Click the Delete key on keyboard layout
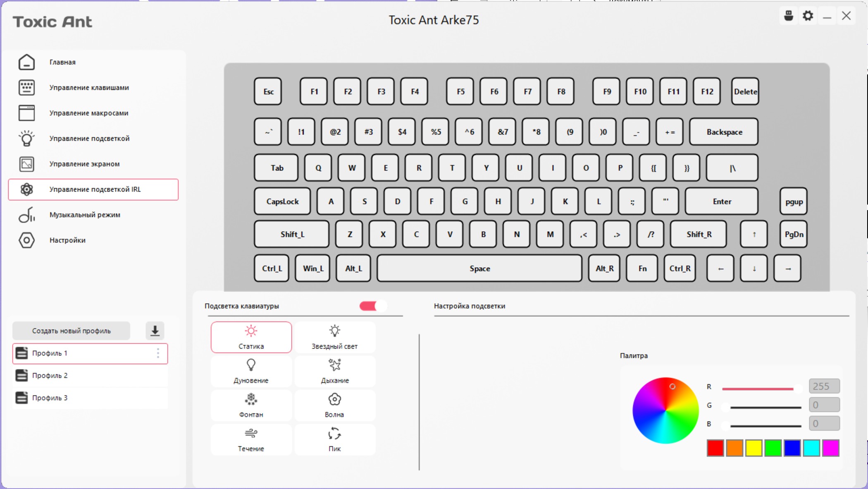The height and width of the screenshot is (489, 868). click(745, 91)
